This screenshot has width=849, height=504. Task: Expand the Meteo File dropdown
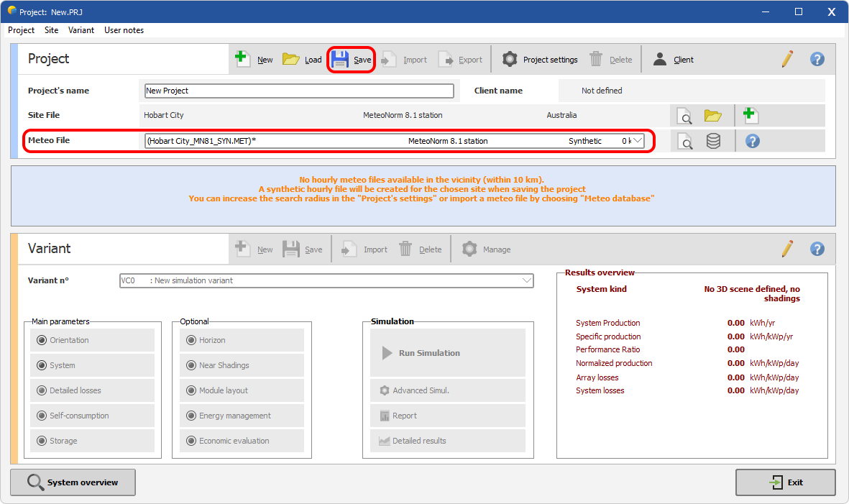pos(638,141)
